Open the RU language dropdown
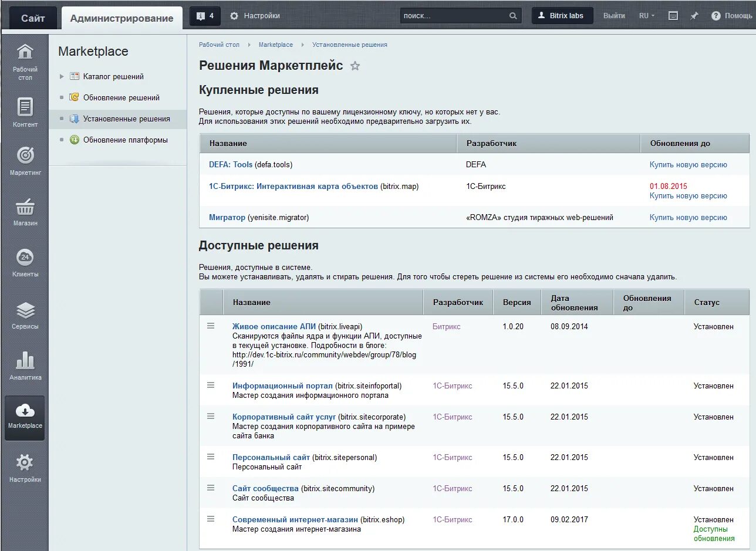Screen dimensions: 756x551 point(647,16)
